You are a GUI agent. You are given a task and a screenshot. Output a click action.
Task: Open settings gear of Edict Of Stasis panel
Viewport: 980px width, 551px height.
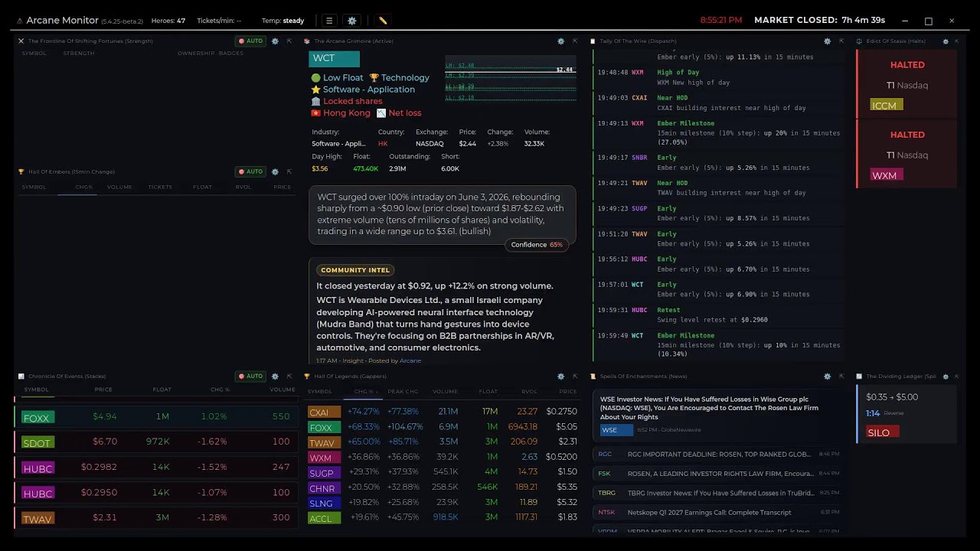pyautogui.click(x=946, y=41)
